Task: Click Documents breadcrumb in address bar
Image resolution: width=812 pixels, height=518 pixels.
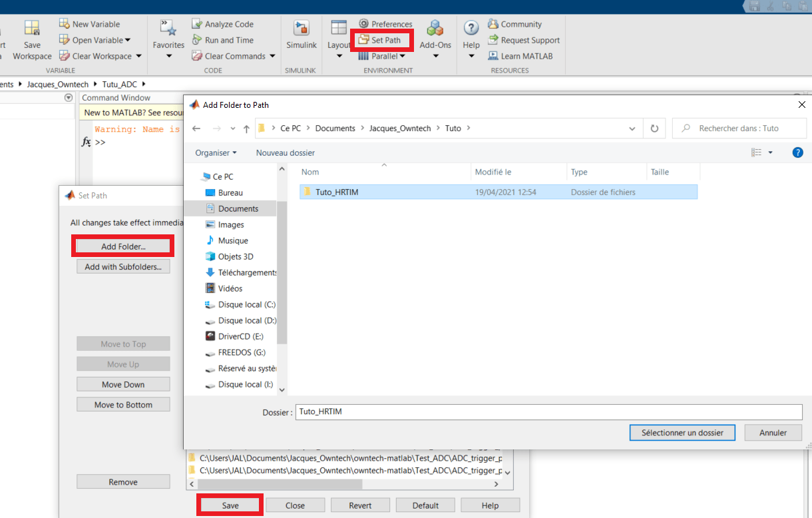Action: point(335,129)
